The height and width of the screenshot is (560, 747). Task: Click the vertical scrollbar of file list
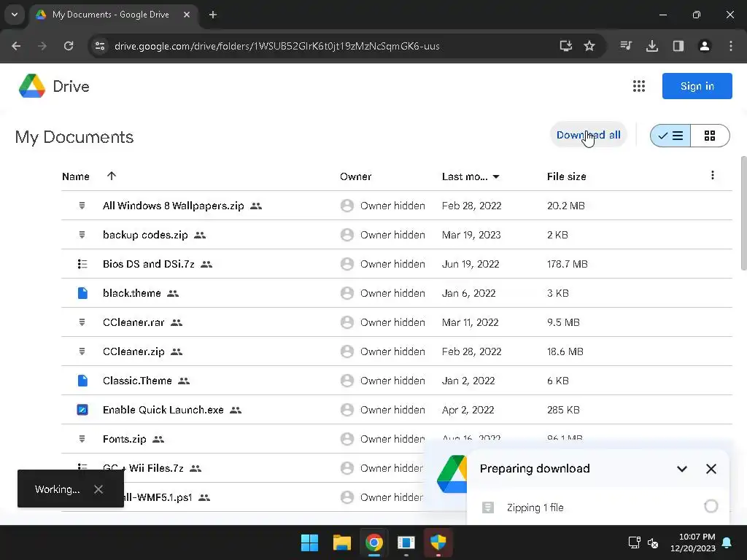point(743,214)
